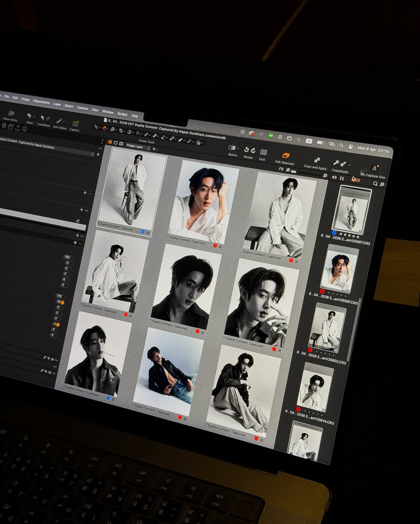Screen dimensions: 420x524
Task: Click the info tool tab icon
Action: coord(24,129)
